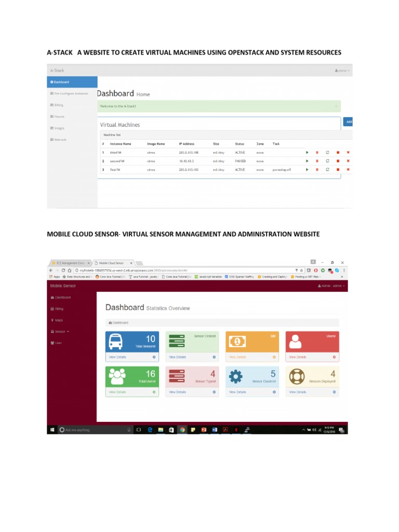
Task: Open Dashboard in the A-Stack sidebar
Action: click(72, 82)
